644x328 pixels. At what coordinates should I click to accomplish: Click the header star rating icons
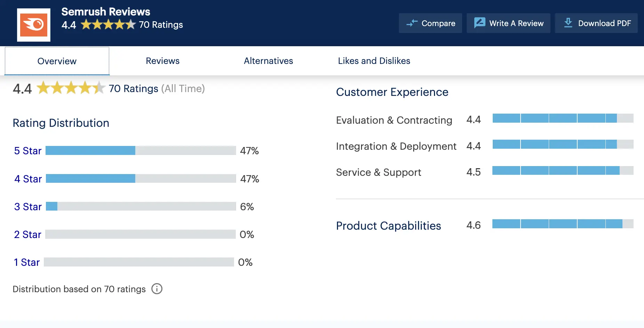pos(108,25)
